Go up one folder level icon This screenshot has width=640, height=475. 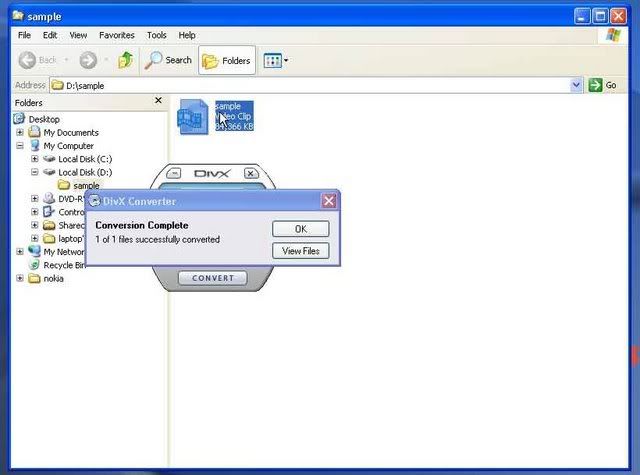(125, 60)
